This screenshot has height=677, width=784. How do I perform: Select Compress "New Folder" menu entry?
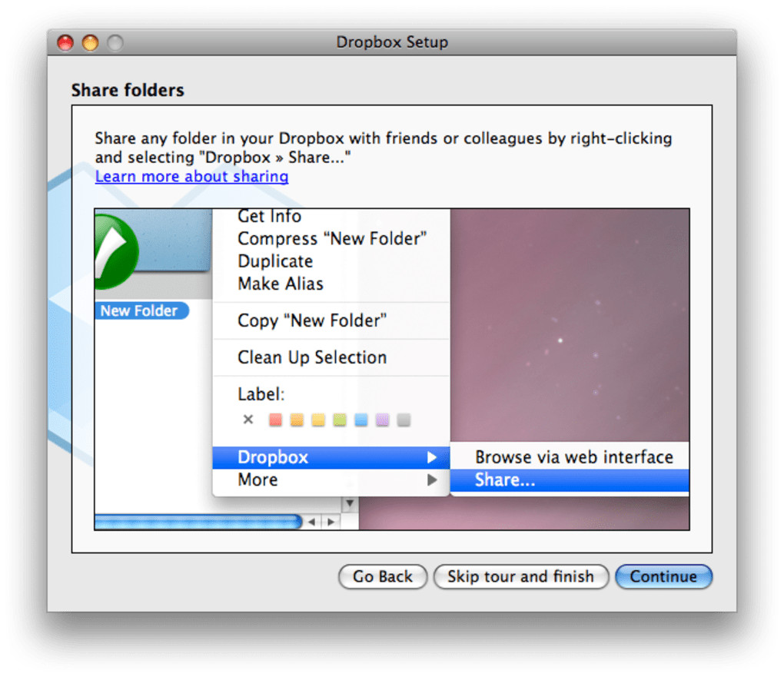click(x=332, y=238)
